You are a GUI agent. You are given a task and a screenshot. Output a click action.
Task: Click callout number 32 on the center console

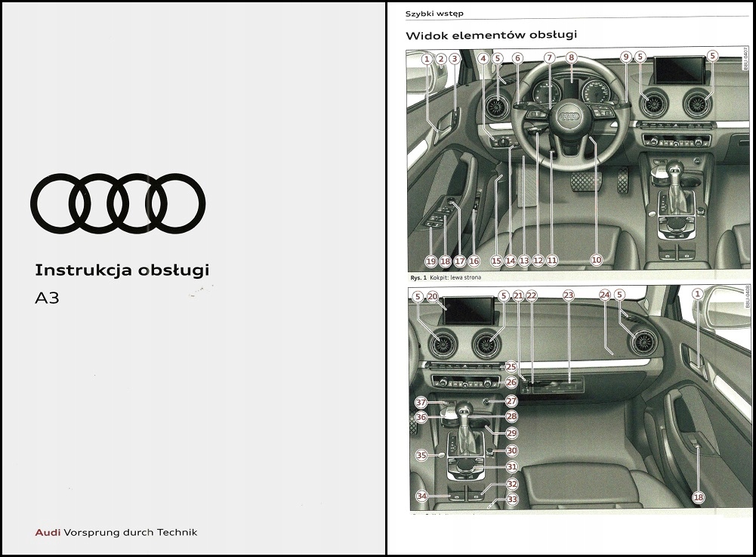(513, 484)
